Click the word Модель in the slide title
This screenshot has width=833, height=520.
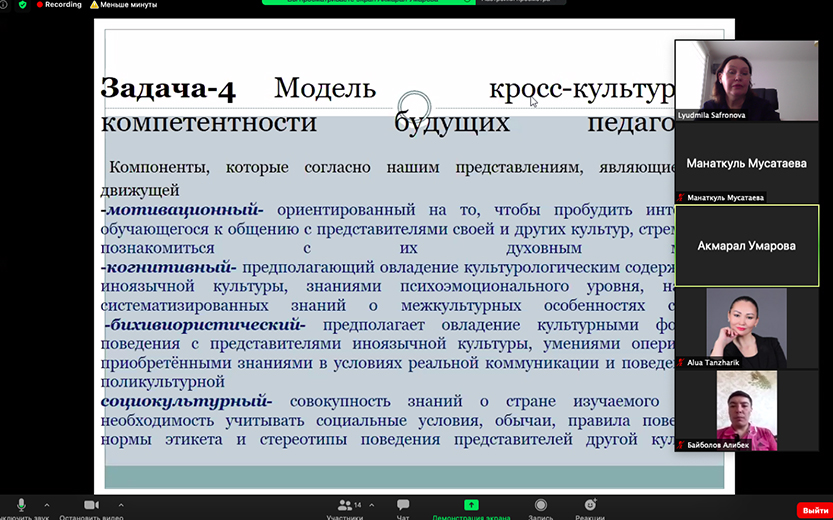pyautogui.click(x=325, y=88)
